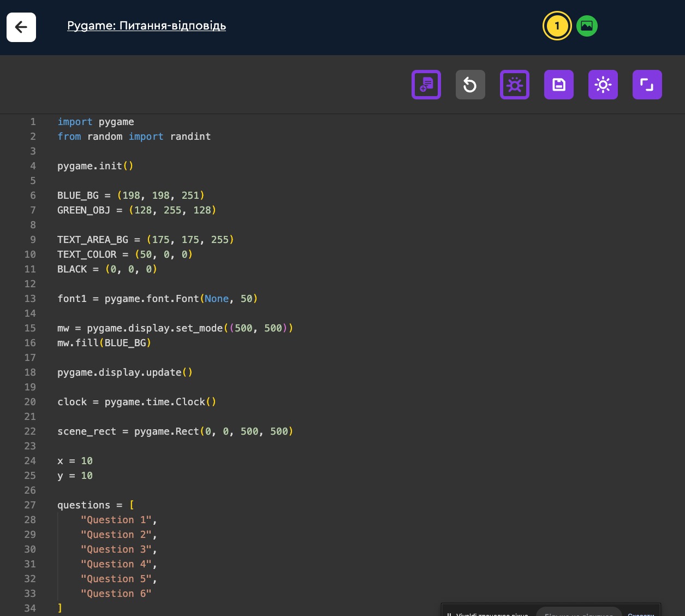This screenshot has width=685, height=616.
Task: Toggle the bug debug mode icon
Action: (x=514, y=85)
